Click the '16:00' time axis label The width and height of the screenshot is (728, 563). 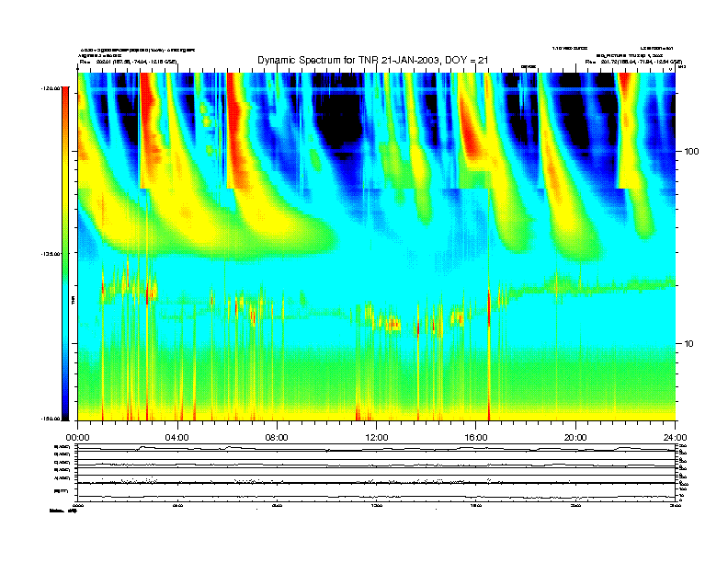point(476,438)
